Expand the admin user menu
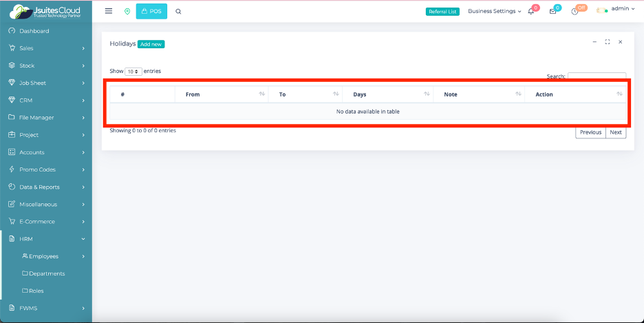The width and height of the screenshot is (644, 323). coord(622,9)
